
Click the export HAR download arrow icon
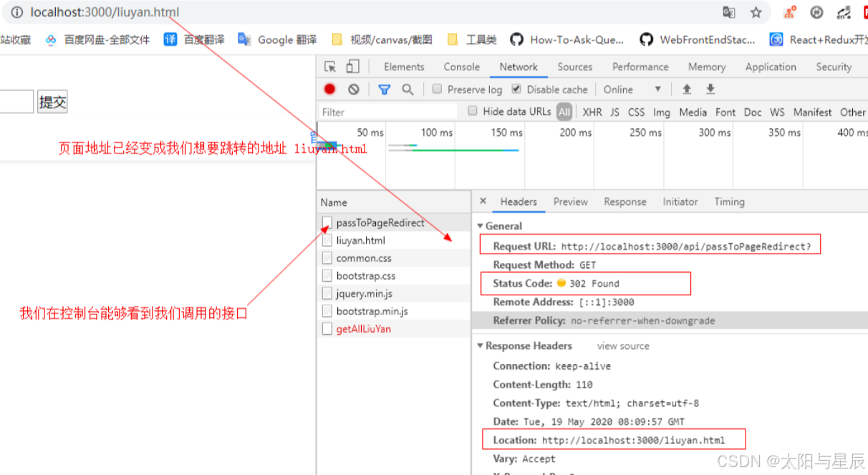click(710, 90)
